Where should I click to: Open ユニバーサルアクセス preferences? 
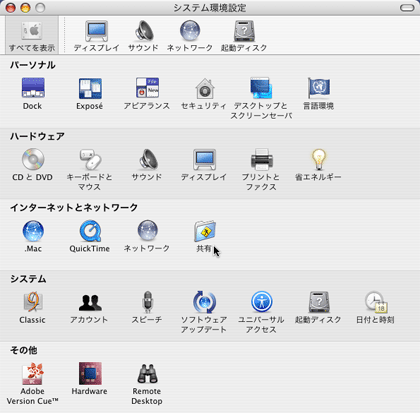click(262, 302)
